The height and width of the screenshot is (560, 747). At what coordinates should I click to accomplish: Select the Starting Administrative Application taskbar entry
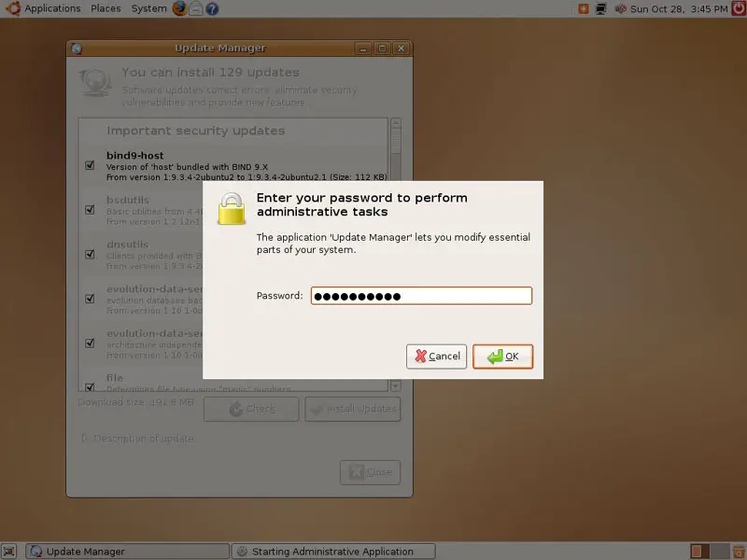333,552
